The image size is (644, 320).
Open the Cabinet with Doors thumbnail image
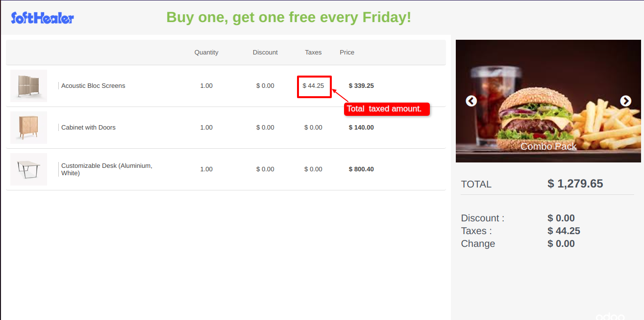28,128
